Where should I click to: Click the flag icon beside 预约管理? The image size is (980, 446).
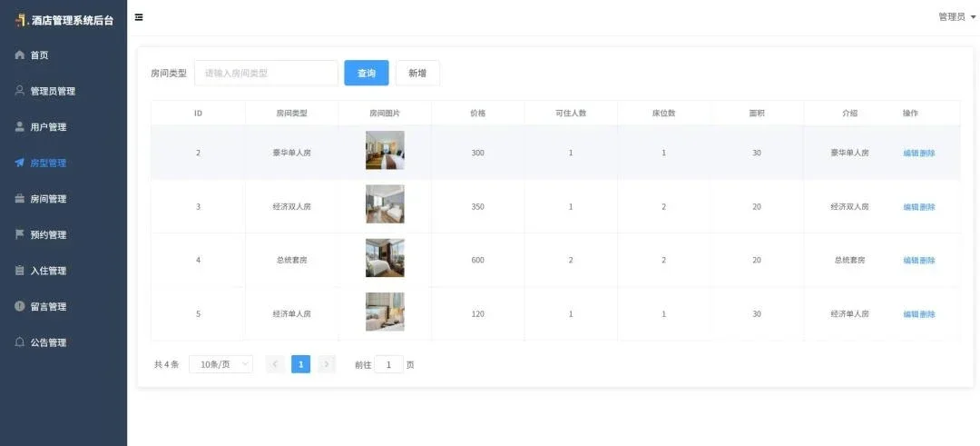coord(19,234)
